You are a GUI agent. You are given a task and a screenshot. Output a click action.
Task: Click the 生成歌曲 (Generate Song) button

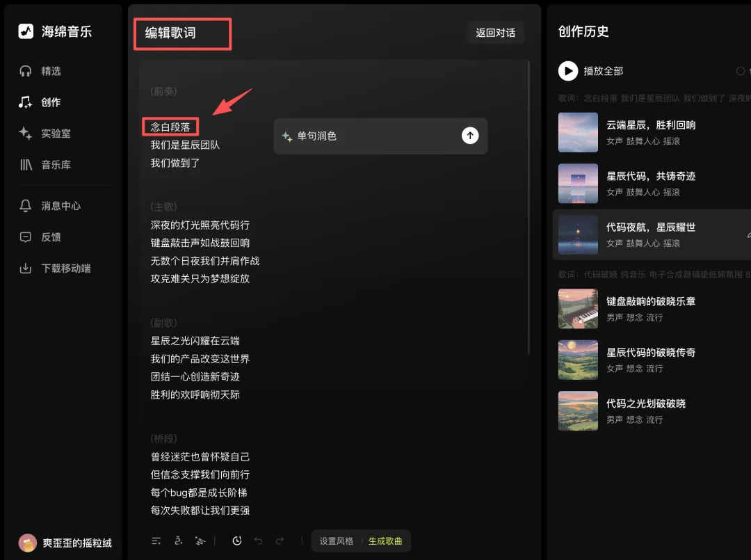pyautogui.click(x=385, y=541)
